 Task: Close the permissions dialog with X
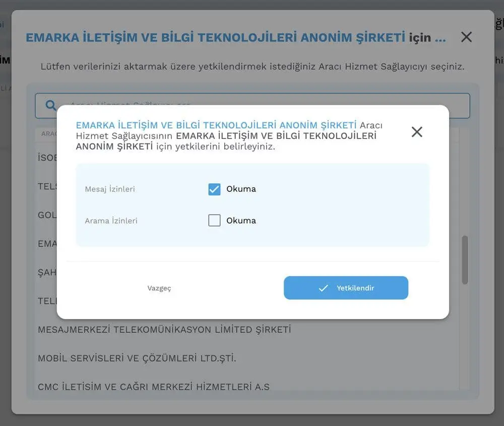coord(417,131)
